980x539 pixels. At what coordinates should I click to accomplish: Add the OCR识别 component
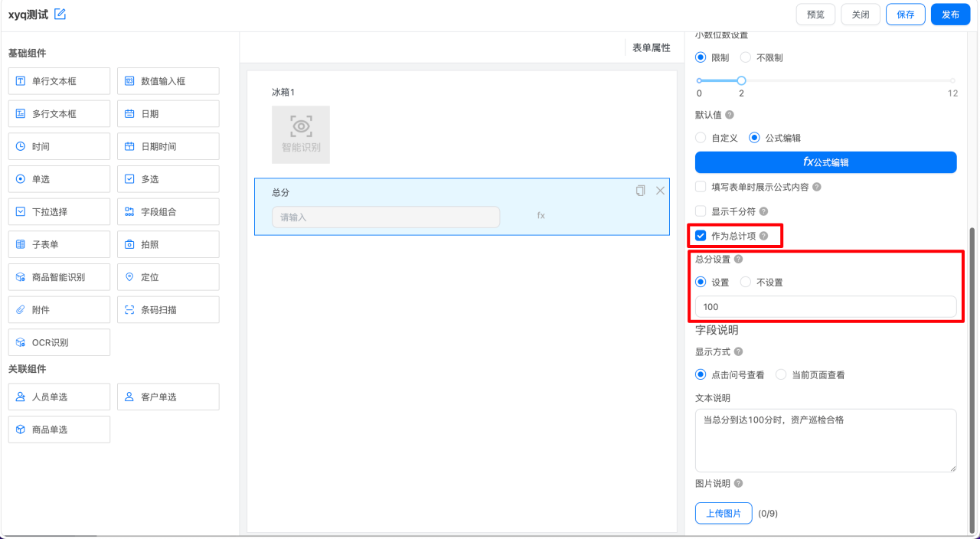[x=59, y=342]
